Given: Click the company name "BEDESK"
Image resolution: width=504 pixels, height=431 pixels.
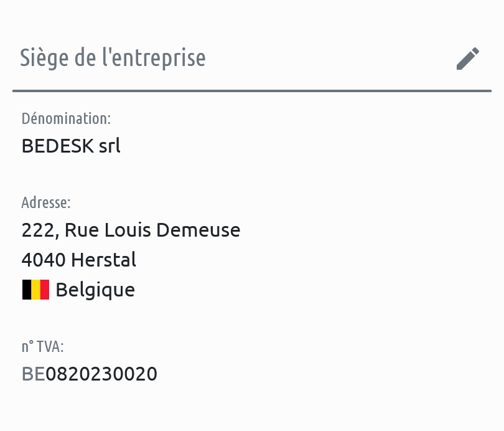Looking at the screenshot, I should click(57, 146).
